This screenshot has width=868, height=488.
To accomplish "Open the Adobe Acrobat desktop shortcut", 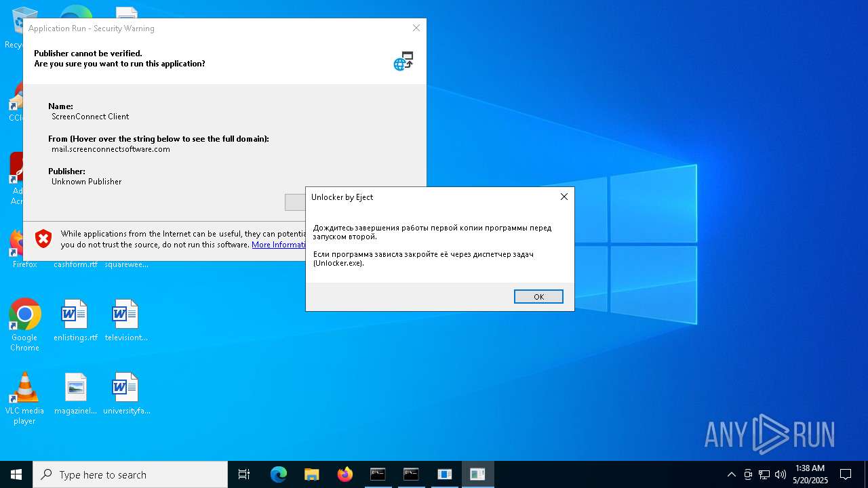I will click(15, 178).
